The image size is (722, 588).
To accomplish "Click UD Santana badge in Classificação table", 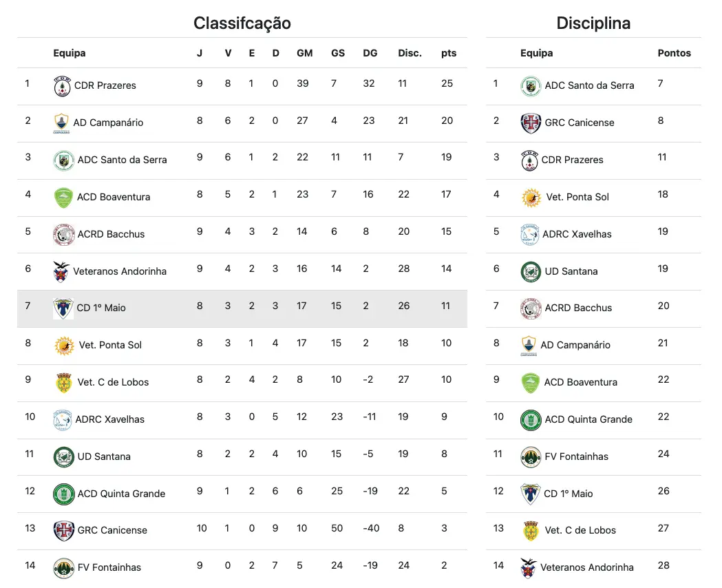I will 63,457.
